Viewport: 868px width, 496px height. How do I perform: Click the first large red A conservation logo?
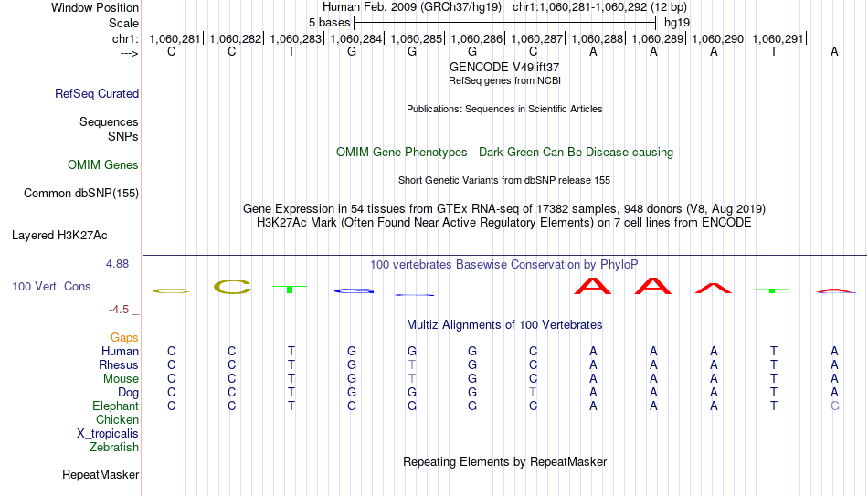[593, 286]
